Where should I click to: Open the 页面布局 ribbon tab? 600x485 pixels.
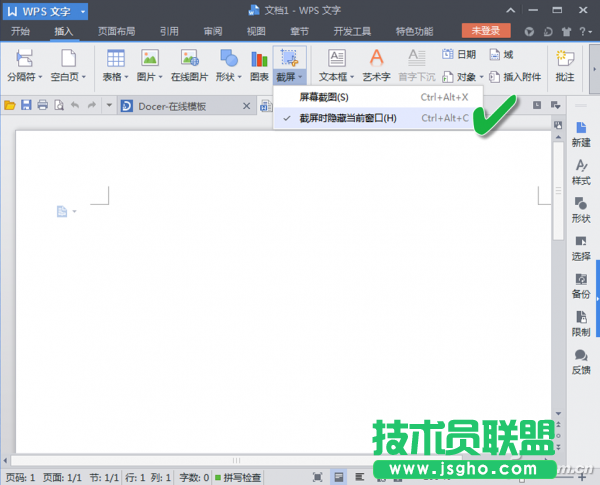(x=117, y=31)
